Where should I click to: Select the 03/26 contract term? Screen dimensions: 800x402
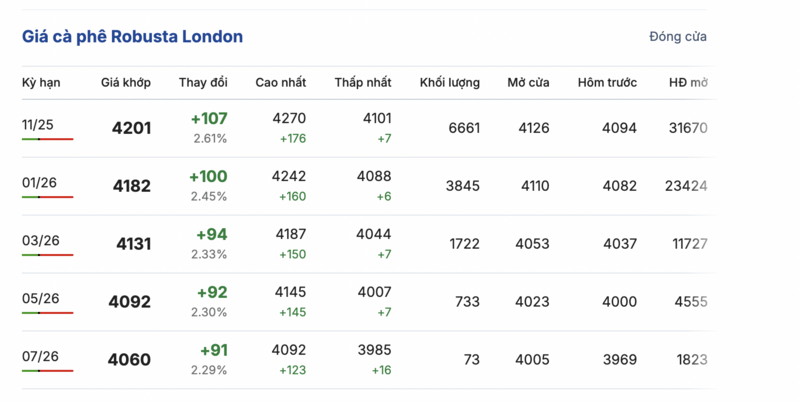[x=40, y=241]
